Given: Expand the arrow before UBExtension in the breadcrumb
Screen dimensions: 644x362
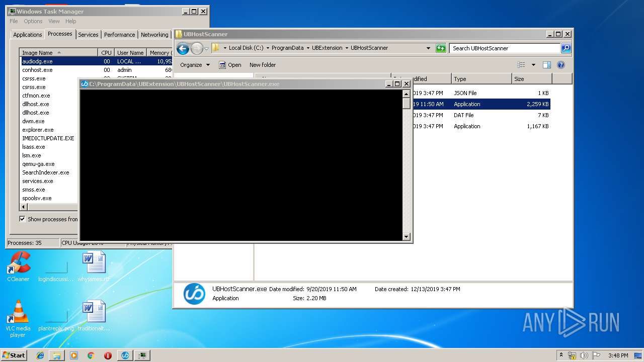Looking at the screenshot, I should coord(308,48).
